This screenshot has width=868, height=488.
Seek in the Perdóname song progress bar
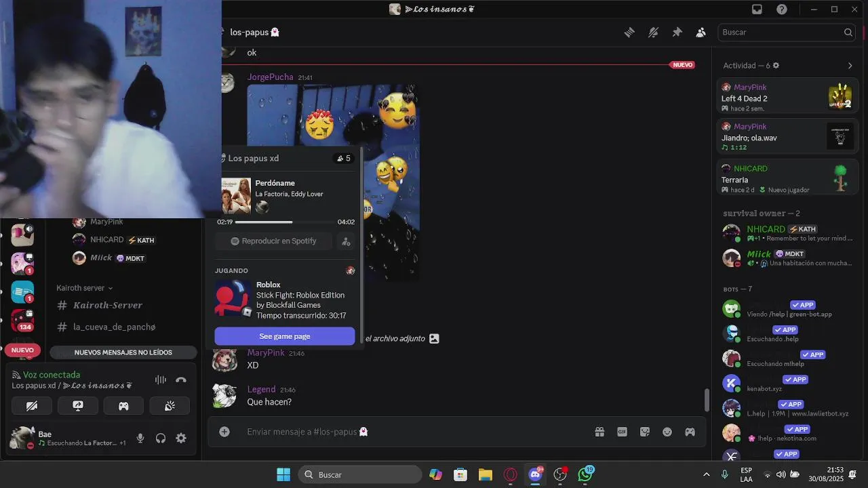pos(285,222)
